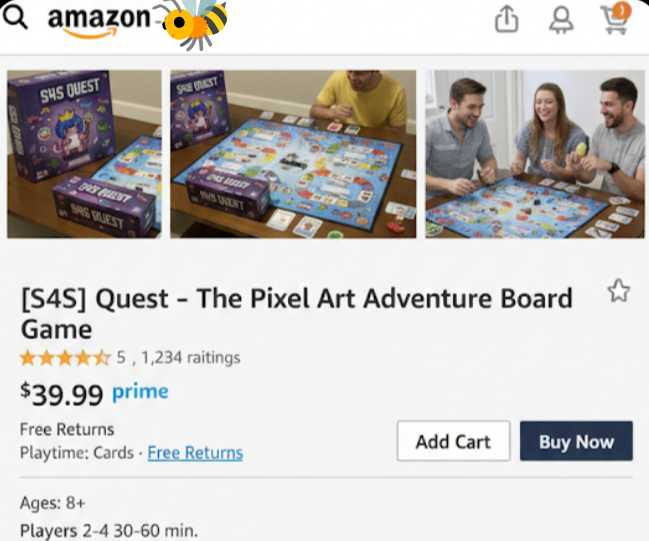Click the product title S4S Quest
The height and width of the screenshot is (541, 649).
click(x=296, y=313)
